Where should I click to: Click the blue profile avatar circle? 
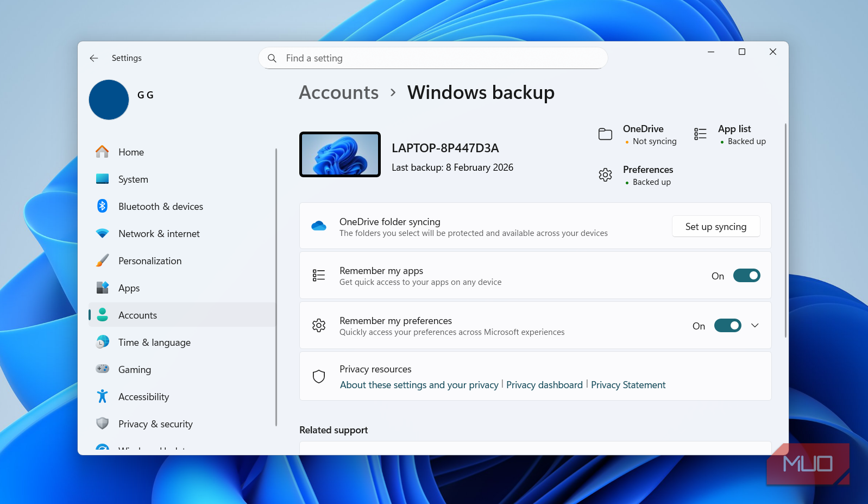tap(109, 100)
